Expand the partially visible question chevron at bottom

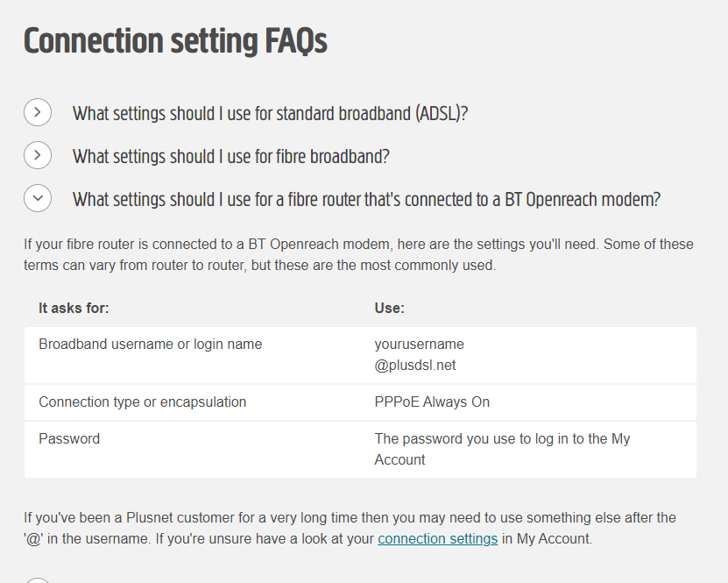coord(37,579)
